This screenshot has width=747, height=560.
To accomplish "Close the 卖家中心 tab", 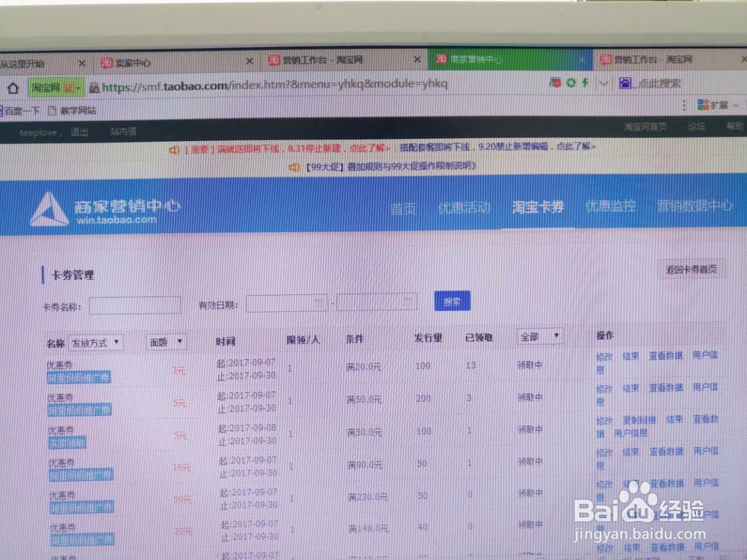I will (x=249, y=61).
